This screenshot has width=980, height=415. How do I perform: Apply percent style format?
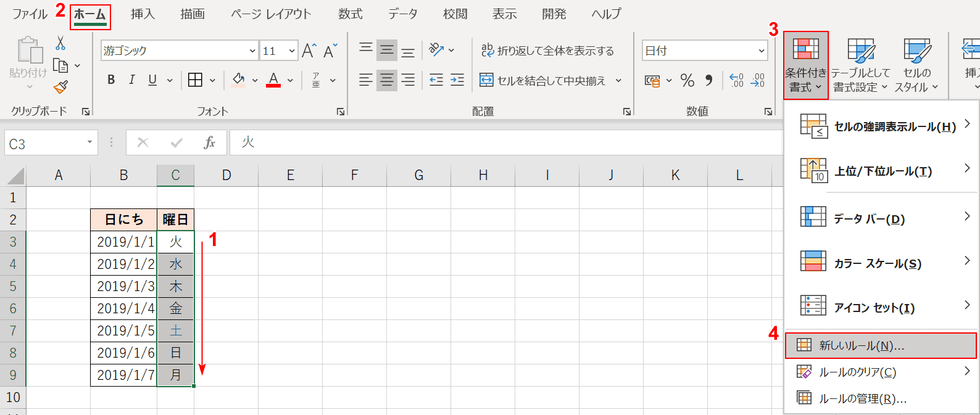pos(687,80)
